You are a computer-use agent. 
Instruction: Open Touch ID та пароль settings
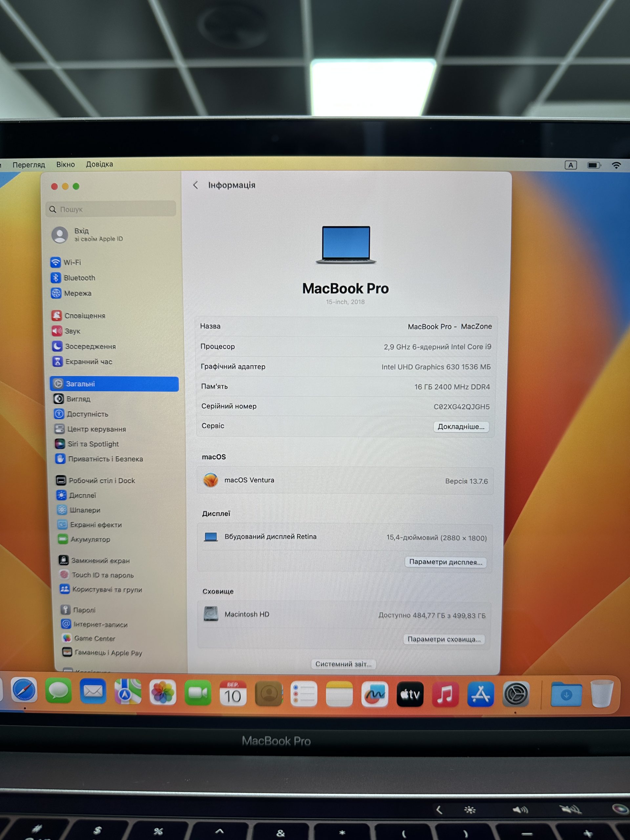pyautogui.click(x=97, y=575)
